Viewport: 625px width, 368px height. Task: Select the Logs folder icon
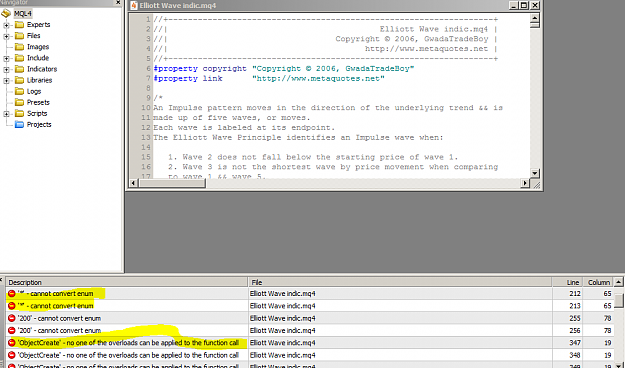(19, 91)
